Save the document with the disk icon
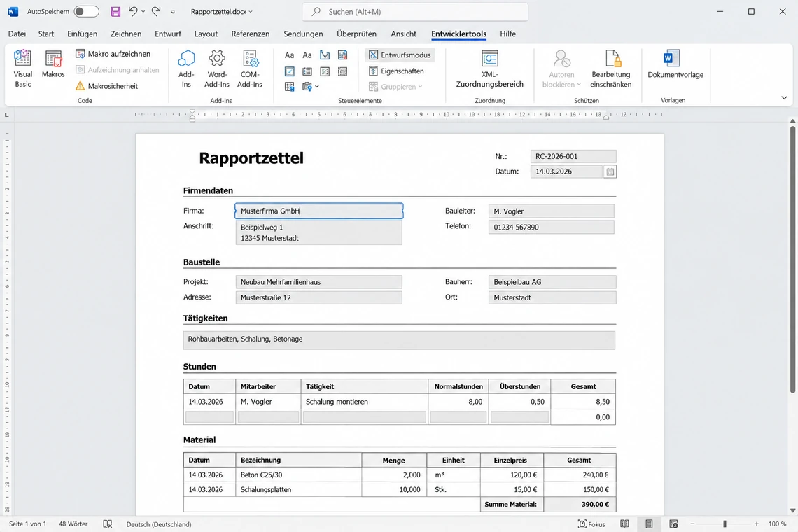 [x=115, y=11]
